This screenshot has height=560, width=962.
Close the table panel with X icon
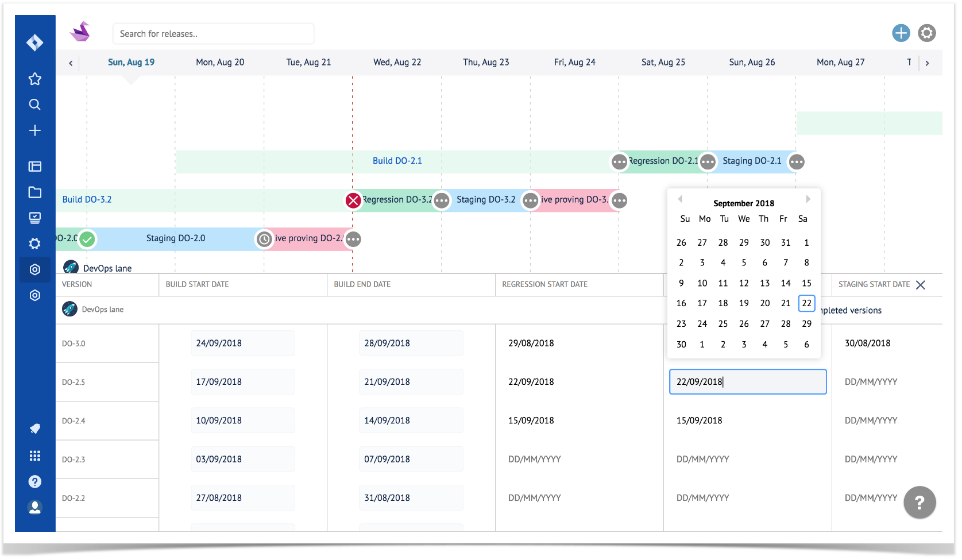(x=921, y=285)
